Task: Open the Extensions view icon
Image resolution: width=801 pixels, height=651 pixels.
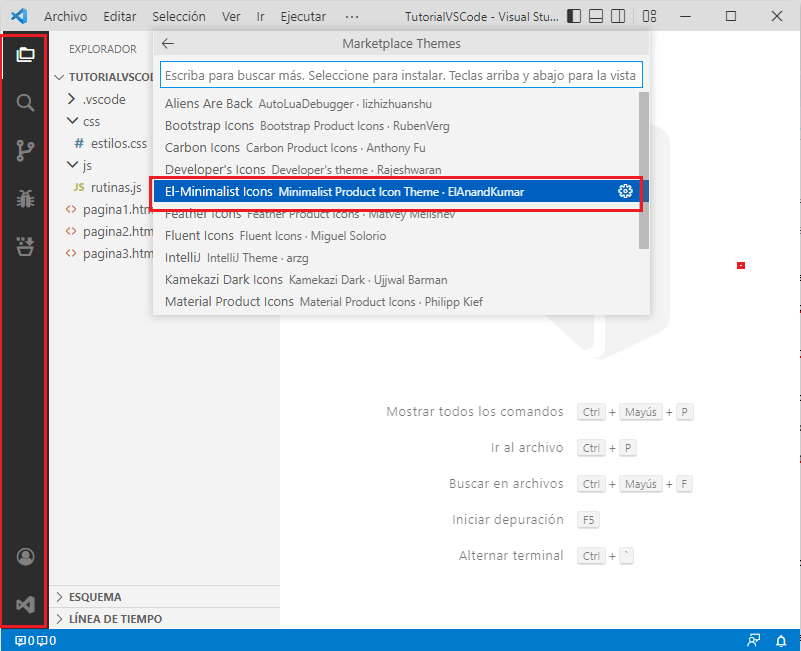Action: (x=25, y=246)
